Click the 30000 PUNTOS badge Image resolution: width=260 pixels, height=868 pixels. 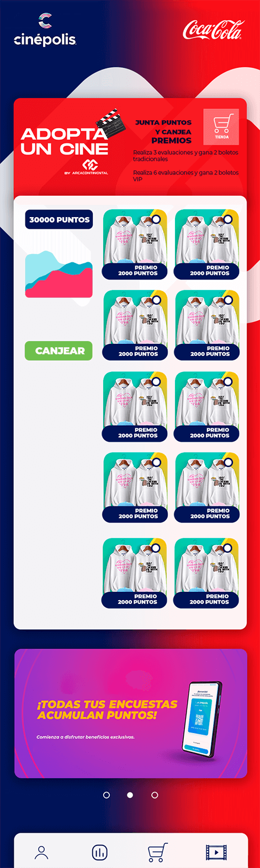pyautogui.click(x=59, y=219)
